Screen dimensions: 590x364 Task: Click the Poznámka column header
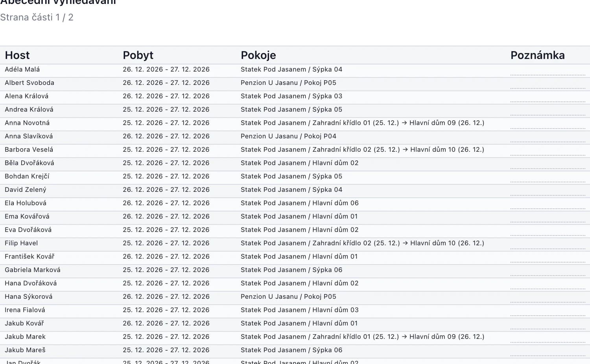tap(537, 55)
